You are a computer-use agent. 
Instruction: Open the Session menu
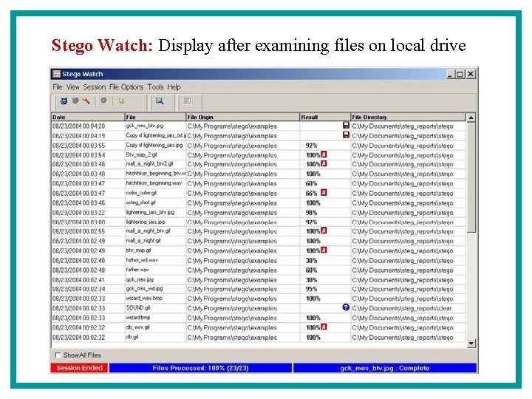95,87
